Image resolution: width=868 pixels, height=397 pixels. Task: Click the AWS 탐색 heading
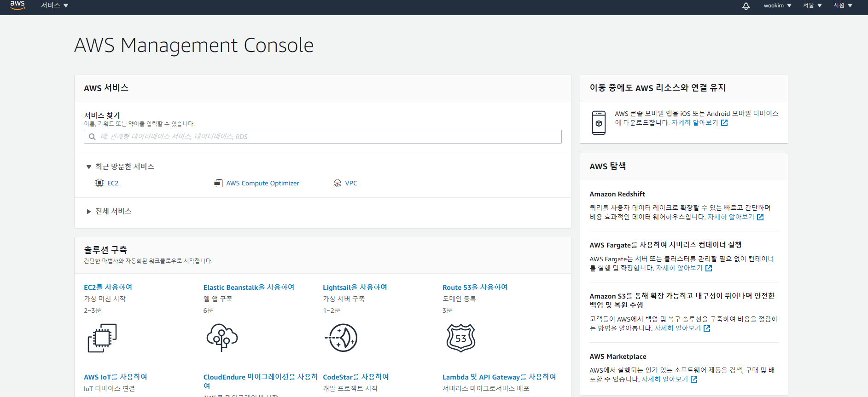[x=607, y=166]
